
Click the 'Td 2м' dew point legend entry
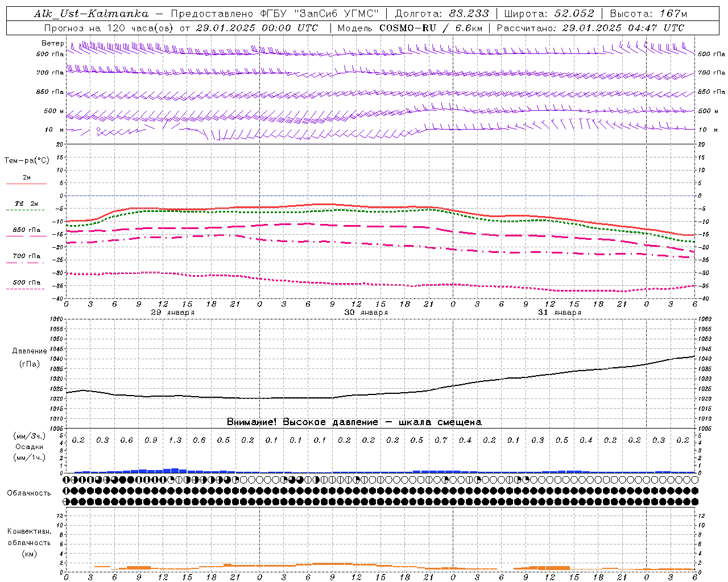pyautogui.click(x=27, y=203)
